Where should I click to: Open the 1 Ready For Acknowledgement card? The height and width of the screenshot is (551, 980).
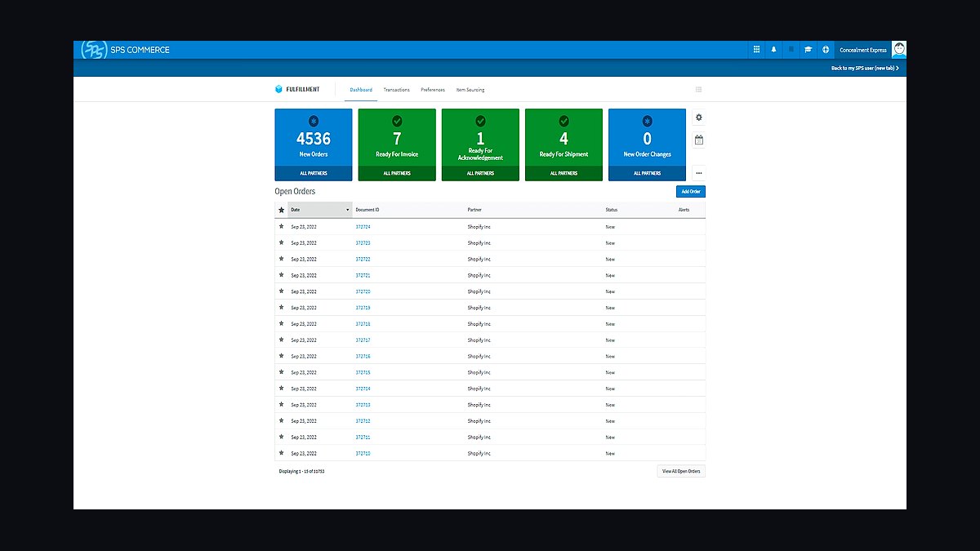(x=480, y=137)
